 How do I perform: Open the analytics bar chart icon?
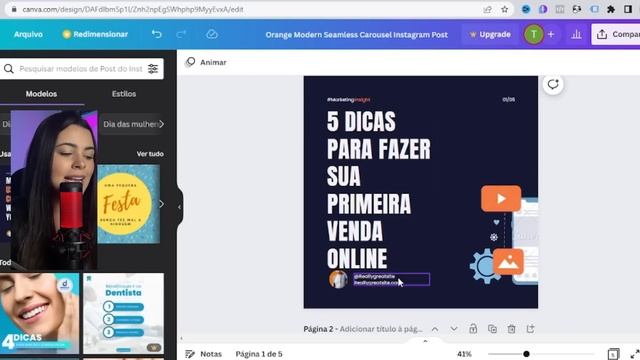pyautogui.click(x=576, y=34)
